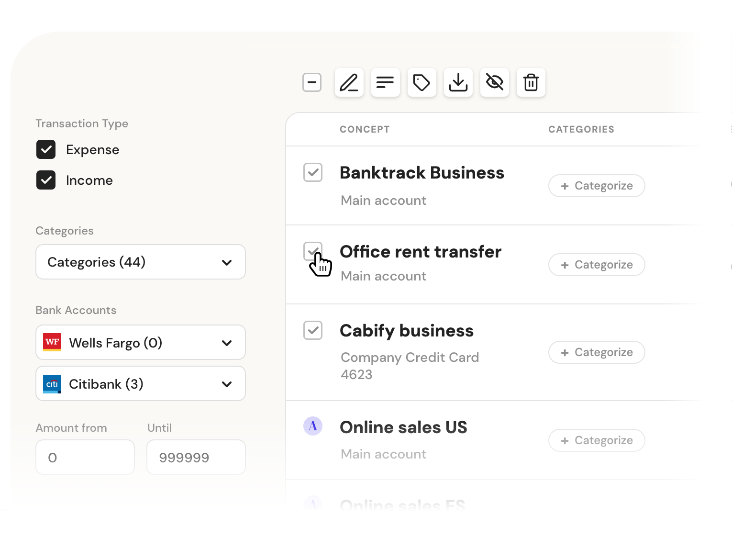Expand the Citibank (3) dropdown
The image size is (732, 560).
[141, 383]
